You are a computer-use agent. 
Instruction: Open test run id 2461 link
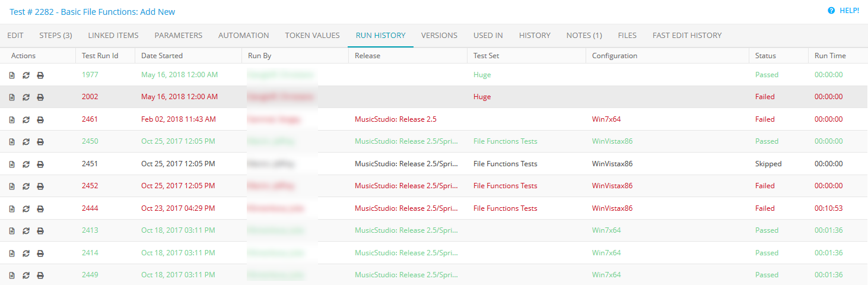point(90,119)
